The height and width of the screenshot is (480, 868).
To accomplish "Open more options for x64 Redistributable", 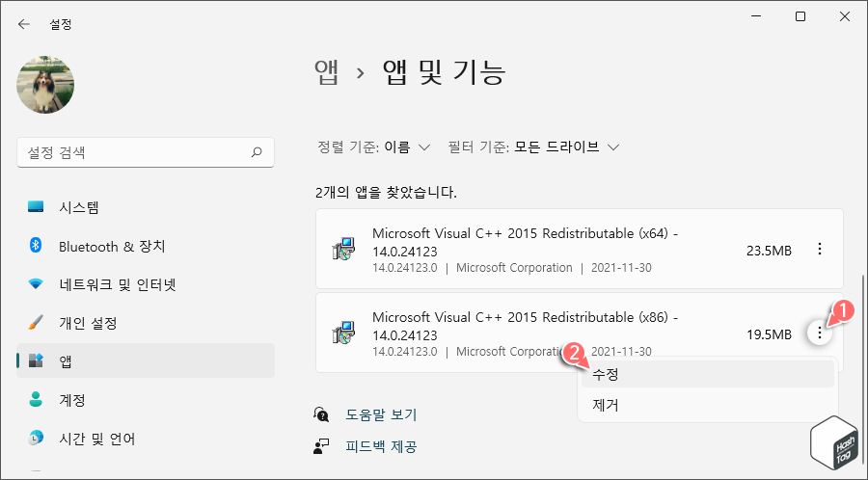I will tap(819, 249).
